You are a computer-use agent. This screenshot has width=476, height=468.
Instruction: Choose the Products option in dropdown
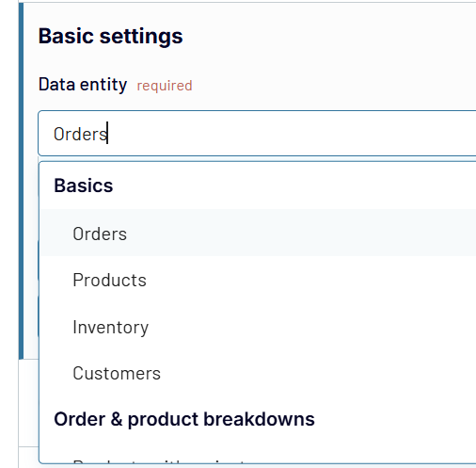258,280
